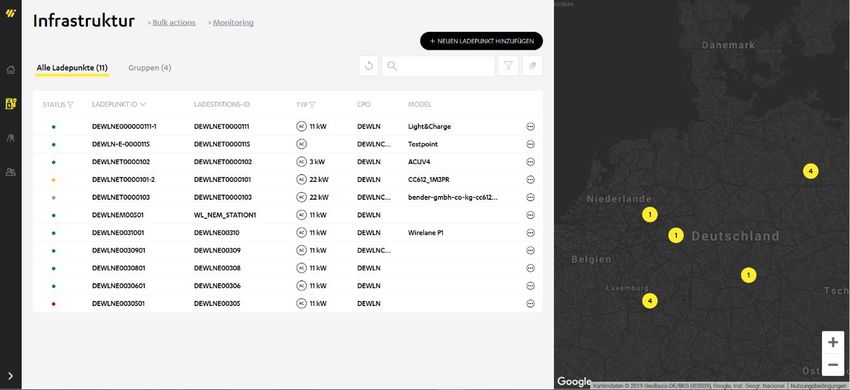The image size is (850, 390).
Task: Sort by Ladepunkt ID column arrow
Action: pyautogui.click(x=143, y=105)
